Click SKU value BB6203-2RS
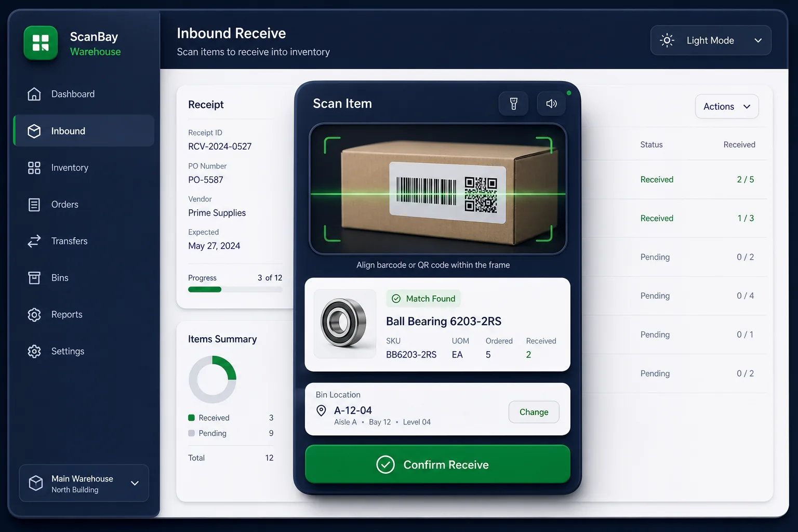This screenshot has width=798, height=532. (x=411, y=355)
